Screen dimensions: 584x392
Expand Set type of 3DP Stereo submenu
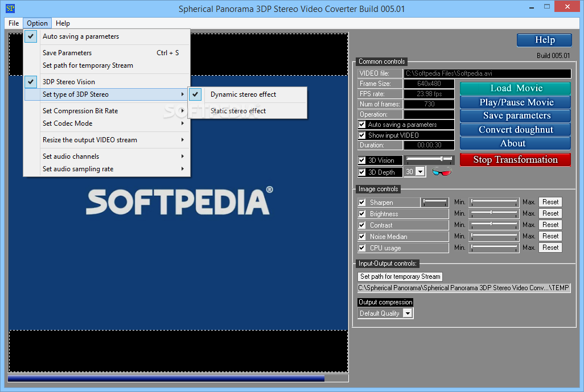107,94
